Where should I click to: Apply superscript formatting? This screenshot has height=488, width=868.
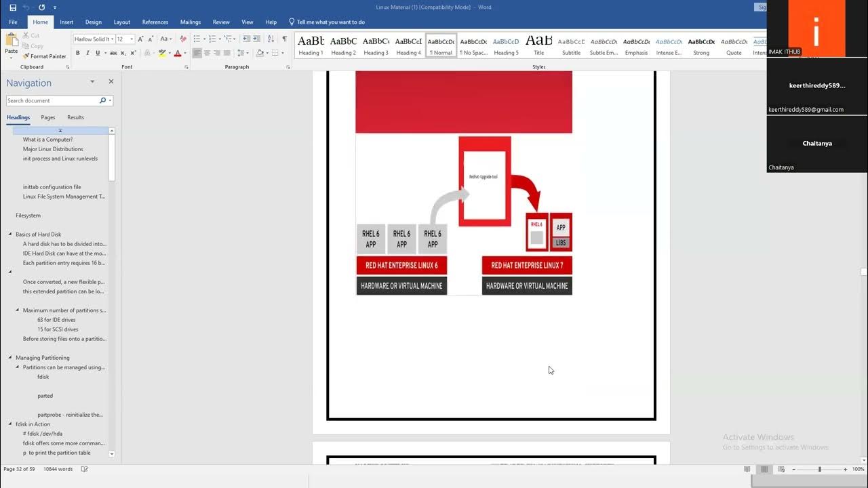point(132,53)
